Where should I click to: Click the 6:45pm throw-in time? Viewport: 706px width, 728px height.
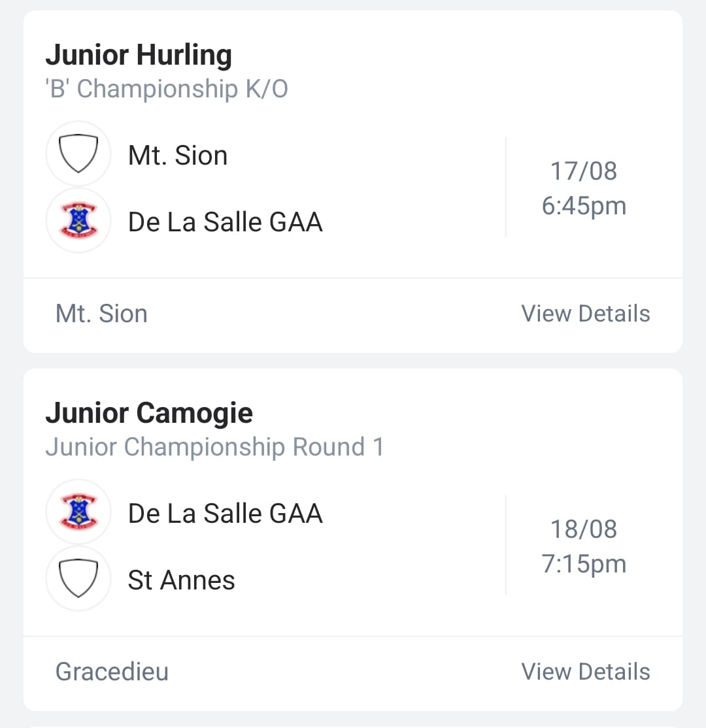click(x=584, y=206)
